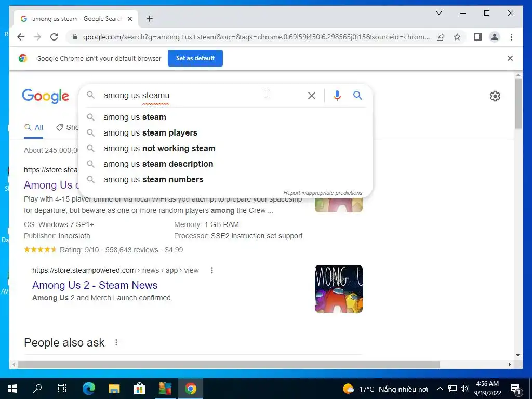Viewport: 532px width, 399px height.
Task: Dismiss the default browser notification bar
Action: 510,58
